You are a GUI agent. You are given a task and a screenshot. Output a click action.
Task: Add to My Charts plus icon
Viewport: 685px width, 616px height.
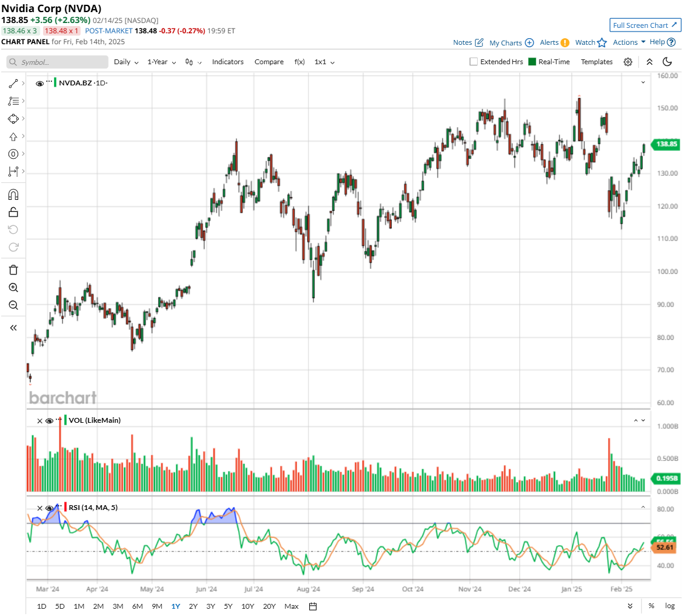point(529,42)
